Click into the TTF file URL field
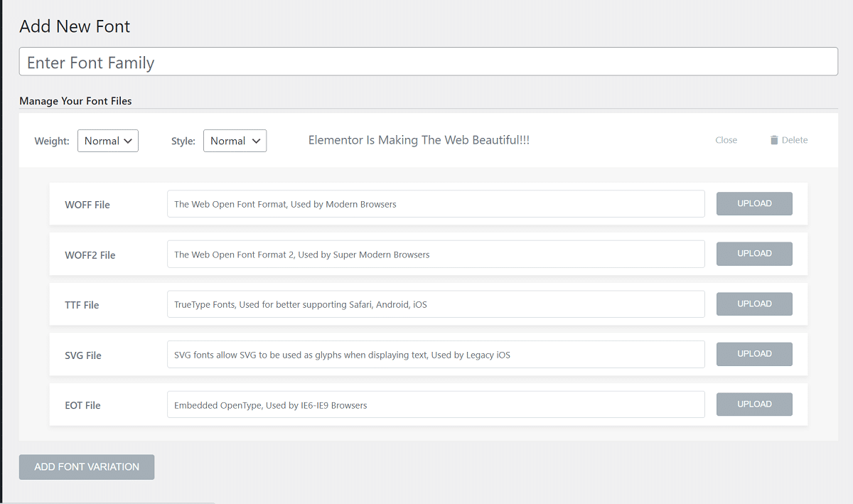The height and width of the screenshot is (504, 853). (x=435, y=304)
